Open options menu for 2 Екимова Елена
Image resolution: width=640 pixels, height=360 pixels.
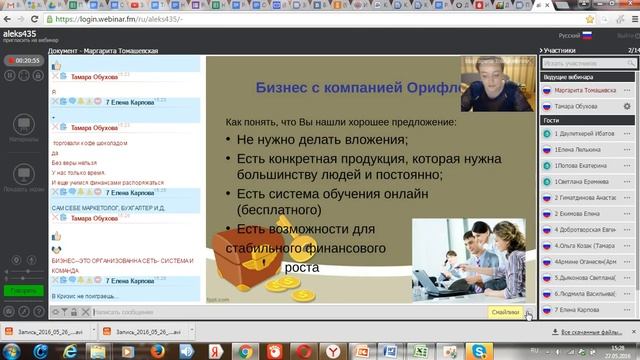(627, 214)
